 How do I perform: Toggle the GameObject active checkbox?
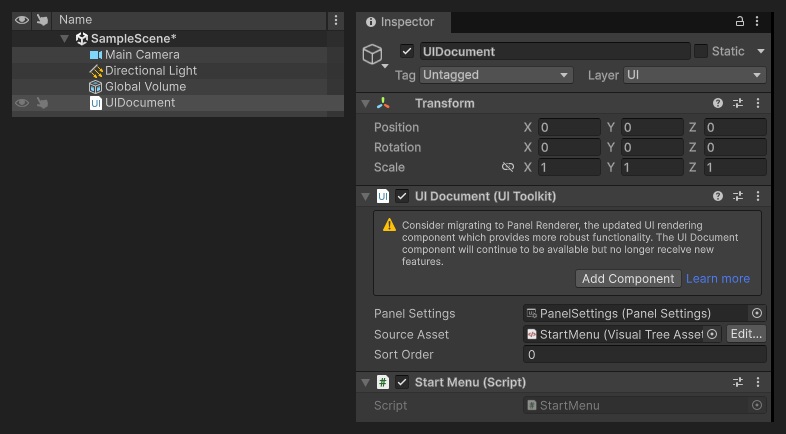407,51
